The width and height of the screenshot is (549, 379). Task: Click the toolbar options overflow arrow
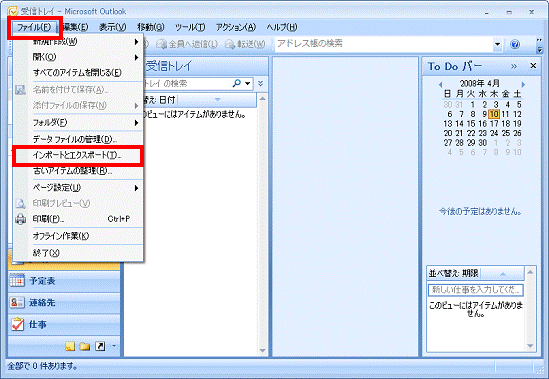pos(540,45)
